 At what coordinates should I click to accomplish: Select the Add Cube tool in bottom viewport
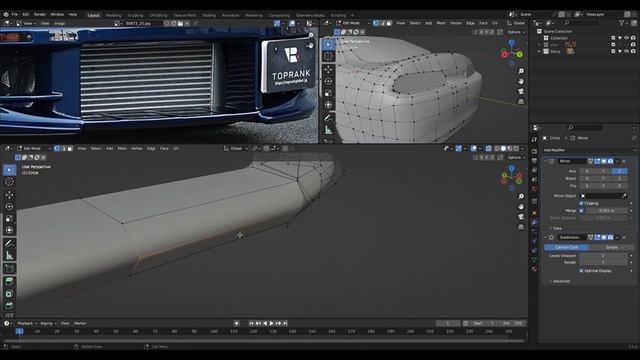pos(9,269)
